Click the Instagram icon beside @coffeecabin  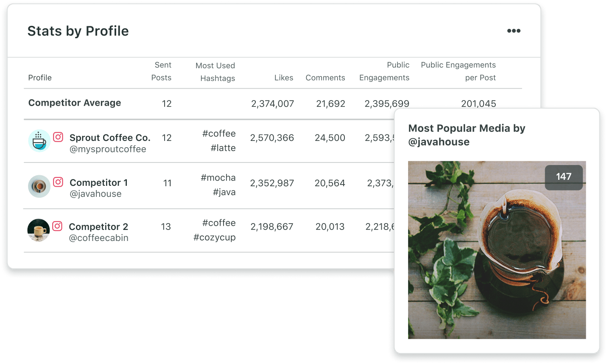58,226
